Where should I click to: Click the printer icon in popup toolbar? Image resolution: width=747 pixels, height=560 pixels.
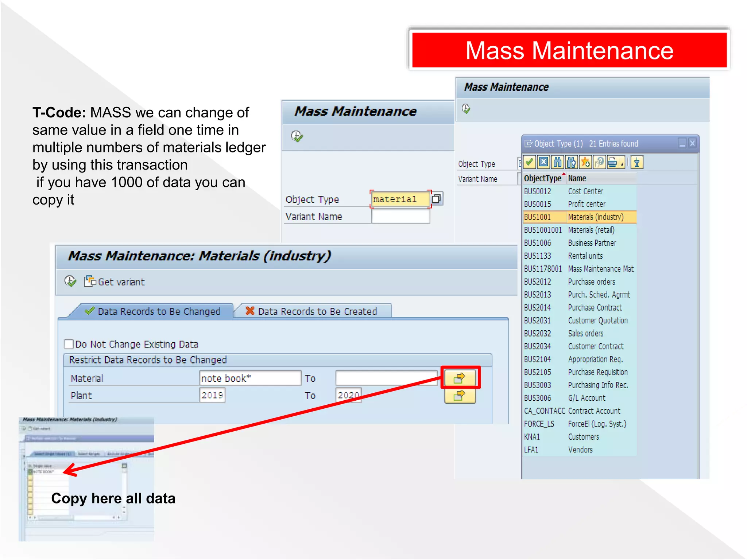(x=613, y=162)
